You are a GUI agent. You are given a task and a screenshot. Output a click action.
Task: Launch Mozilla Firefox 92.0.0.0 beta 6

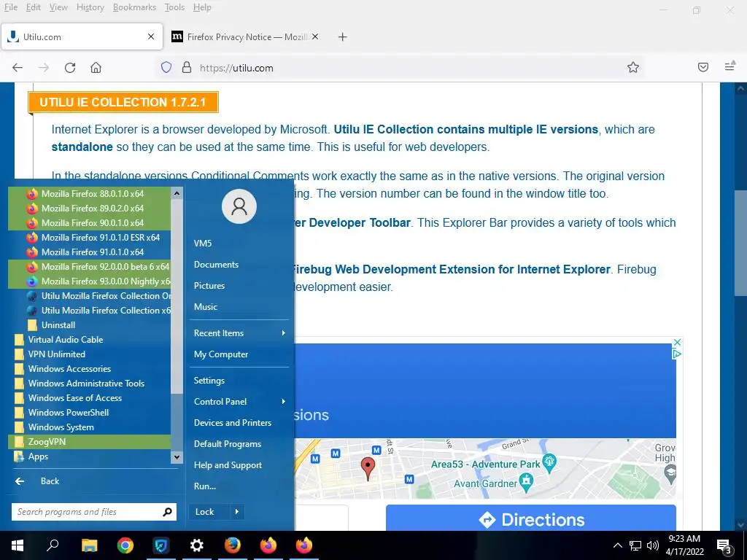[x=89, y=267]
